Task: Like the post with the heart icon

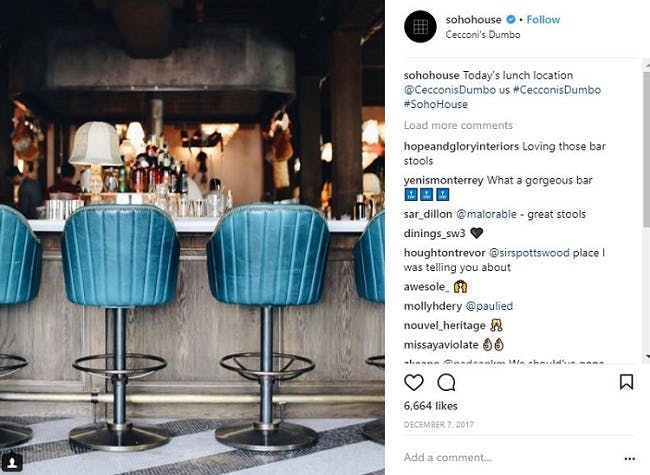Action: click(414, 382)
